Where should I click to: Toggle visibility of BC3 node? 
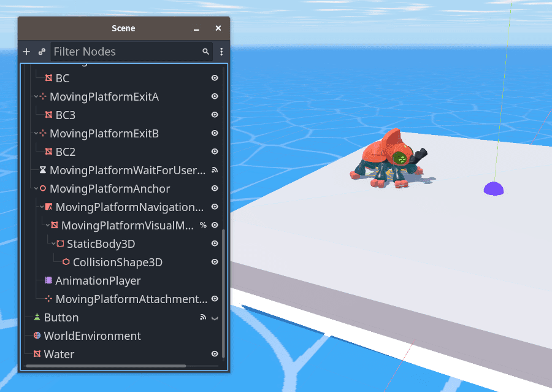(x=215, y=115)
